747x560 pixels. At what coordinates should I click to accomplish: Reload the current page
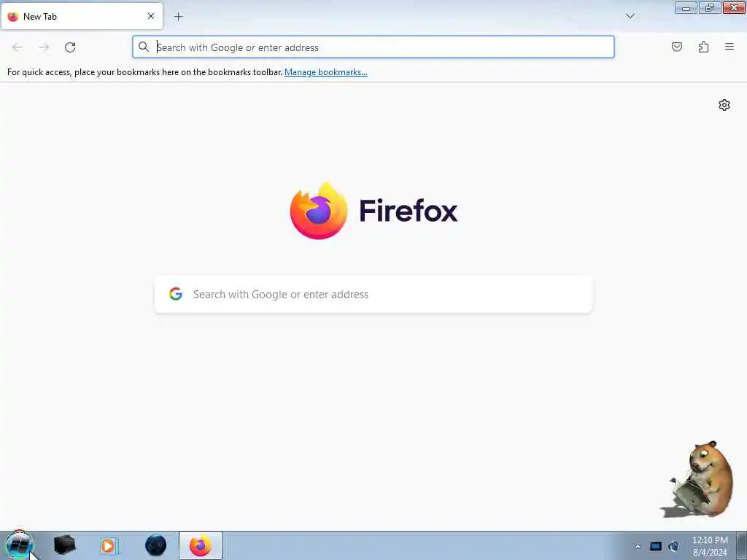point(70,47)
